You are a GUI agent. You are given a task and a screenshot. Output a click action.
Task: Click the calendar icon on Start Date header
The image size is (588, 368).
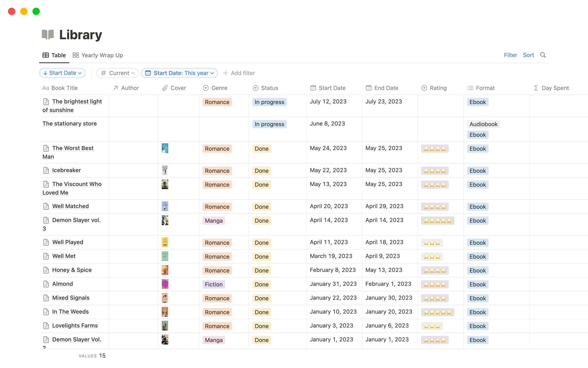pos(313,88)
